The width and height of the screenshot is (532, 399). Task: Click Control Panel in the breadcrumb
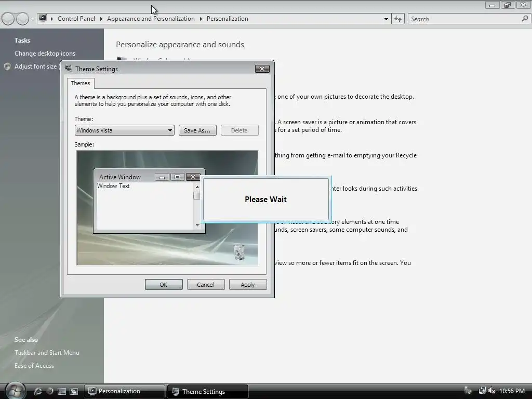(76, 19)
